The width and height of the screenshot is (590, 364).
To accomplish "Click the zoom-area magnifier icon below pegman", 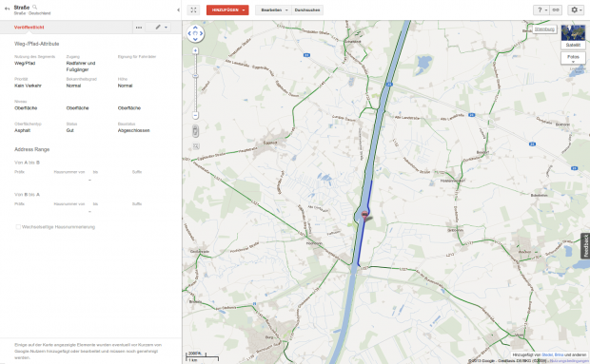I will coord(196,146).
